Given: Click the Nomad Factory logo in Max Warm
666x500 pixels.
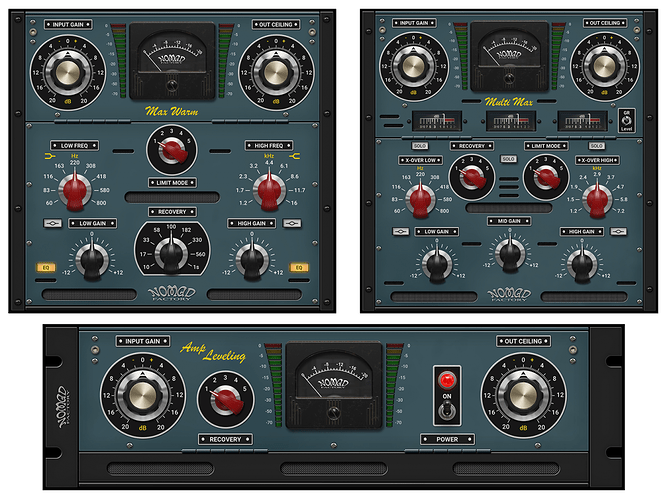Looking at the screenshot, I should [x=172, y=293].
